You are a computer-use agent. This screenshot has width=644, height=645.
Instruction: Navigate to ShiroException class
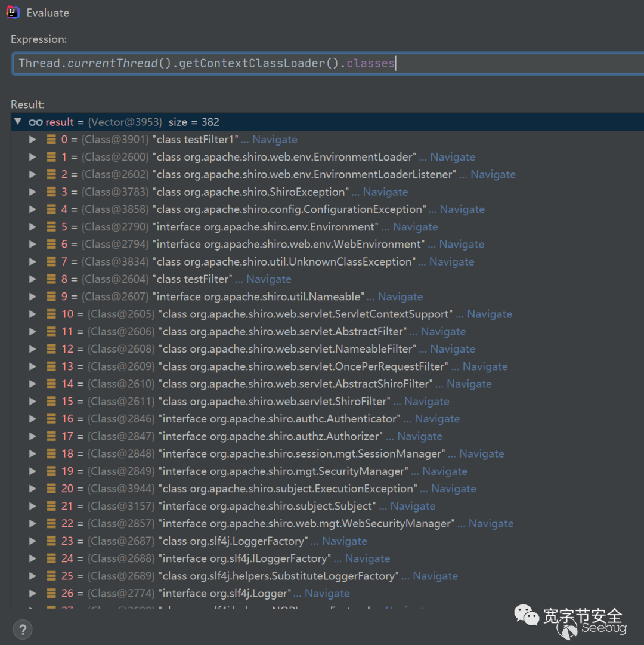[385, 192]
